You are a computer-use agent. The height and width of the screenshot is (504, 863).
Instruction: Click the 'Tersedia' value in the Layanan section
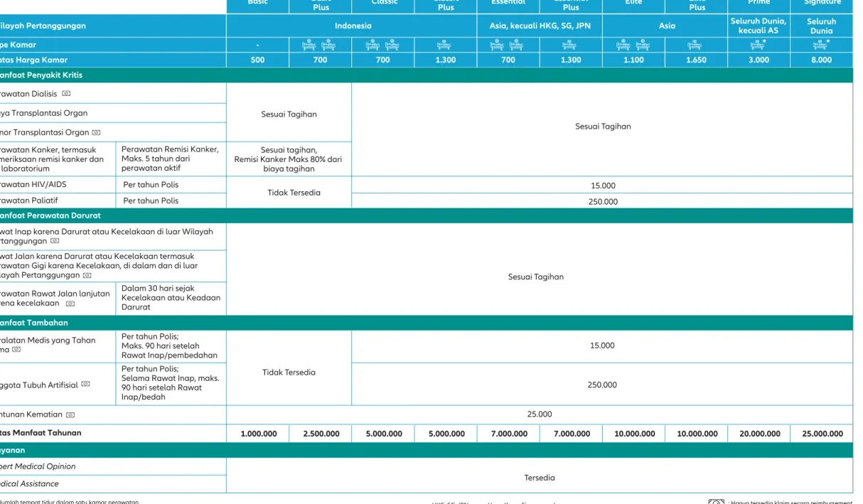540,478
